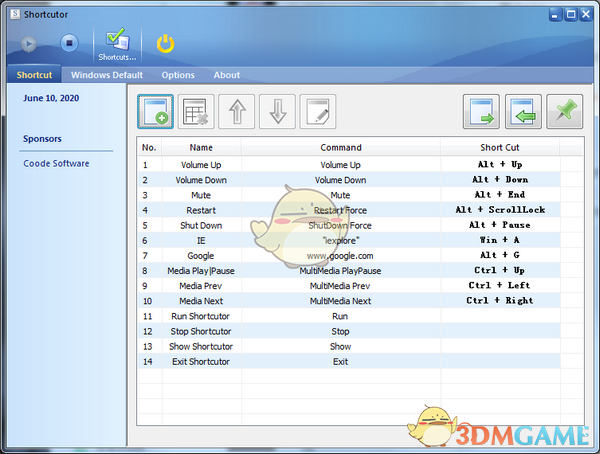Click the Stop button in toolbar
The height and width of the screenshot is (454, 600).
coord(69,43)
